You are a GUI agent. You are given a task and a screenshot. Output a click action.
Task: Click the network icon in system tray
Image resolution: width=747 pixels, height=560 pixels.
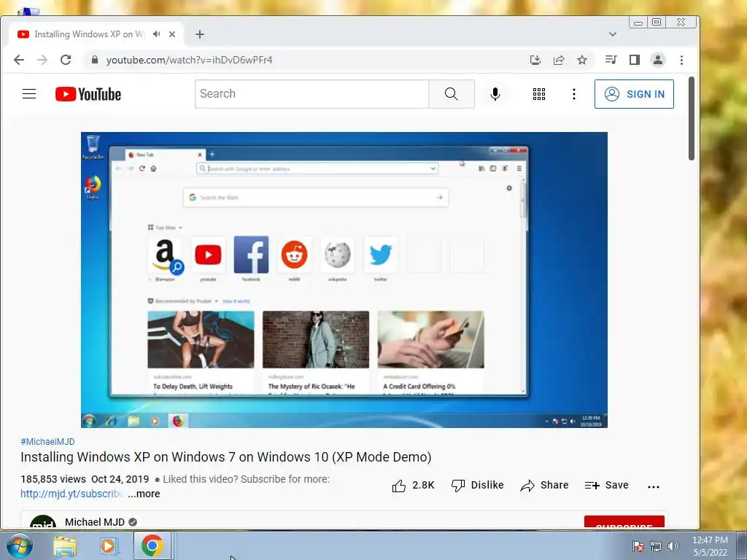point(656,546)
